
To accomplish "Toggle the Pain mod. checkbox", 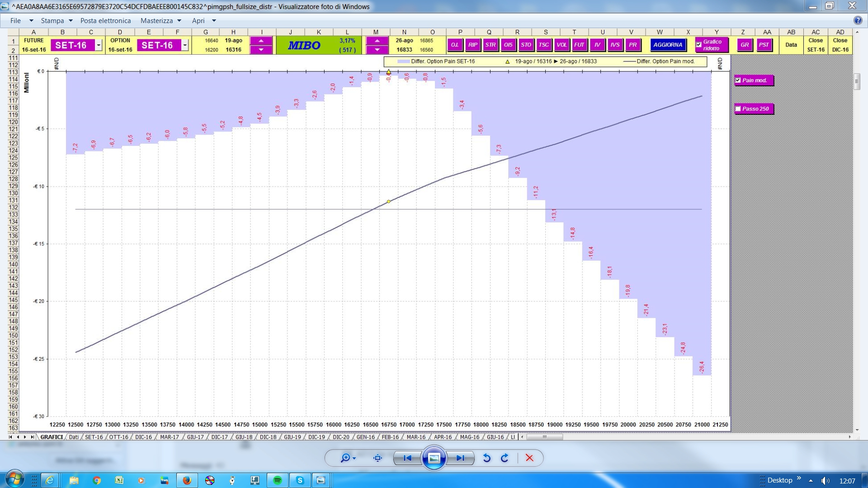I will click(738, 80).
